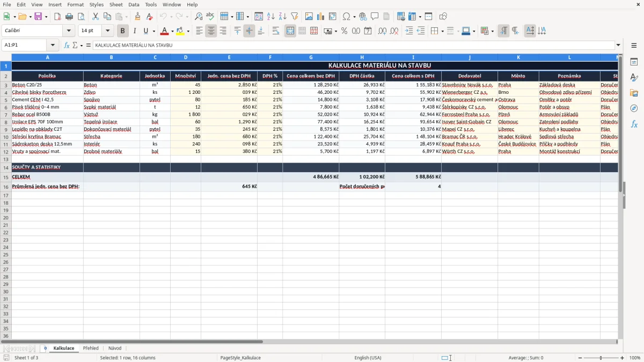Click the formula input line
Viewport: 644px width, 362px height.
coord(354,46)
